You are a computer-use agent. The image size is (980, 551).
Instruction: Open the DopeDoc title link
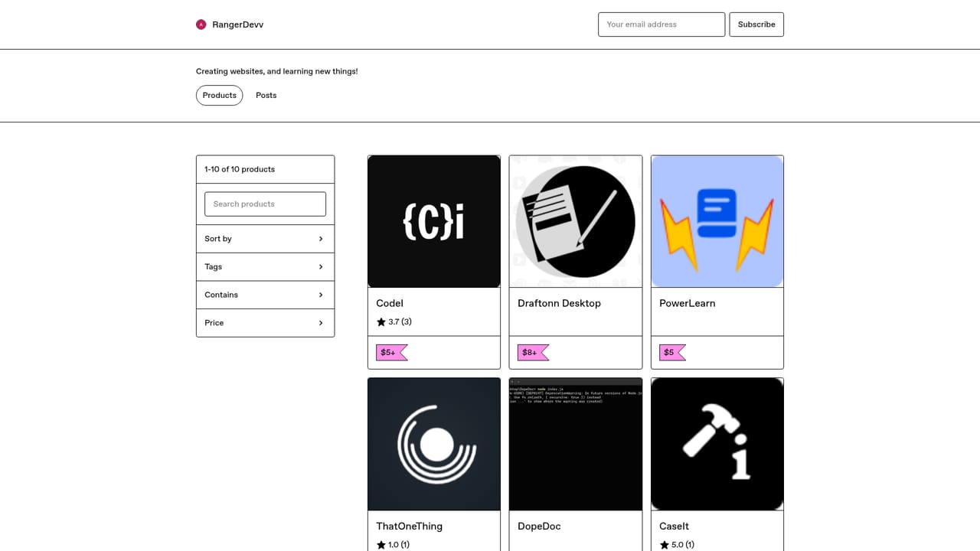pos(540,527)
